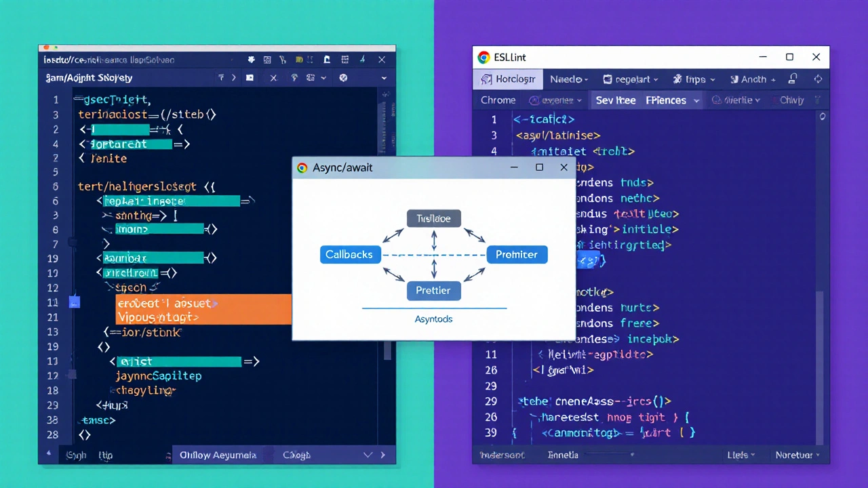Screen dimensions: 868x488
Task: Switch to the Horclogrr tab
Action: (508, 79)
